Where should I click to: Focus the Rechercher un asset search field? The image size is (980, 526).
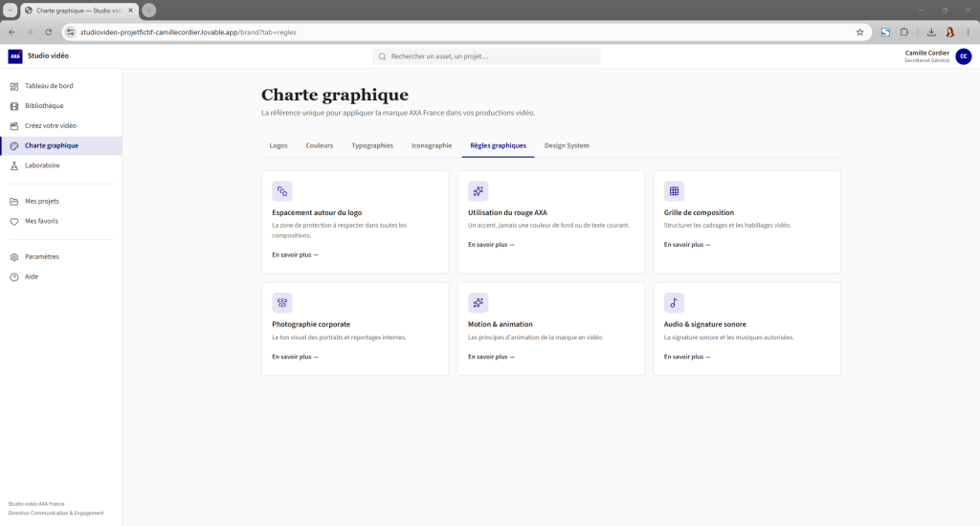pos(486,56)
